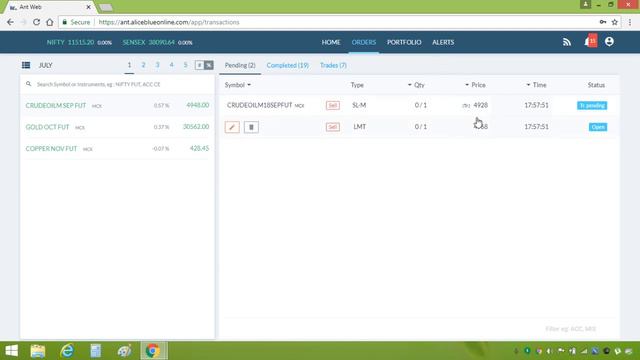The width and height of the screenshot is (640, 360).
Task: Switch to Pending (2) tab
Action: coord(240,65)
